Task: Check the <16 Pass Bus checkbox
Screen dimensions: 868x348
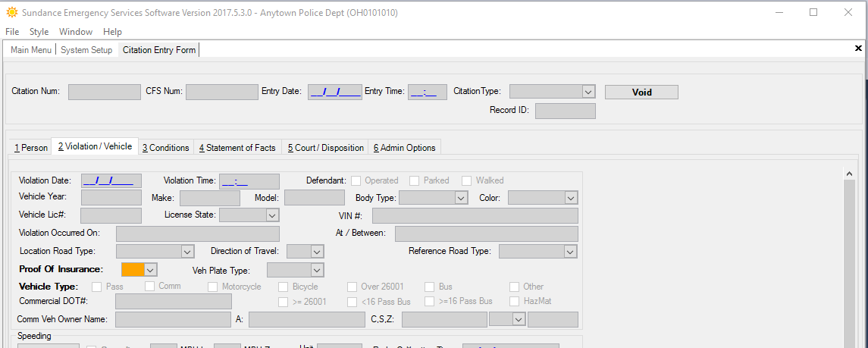Action: point(352,302)
